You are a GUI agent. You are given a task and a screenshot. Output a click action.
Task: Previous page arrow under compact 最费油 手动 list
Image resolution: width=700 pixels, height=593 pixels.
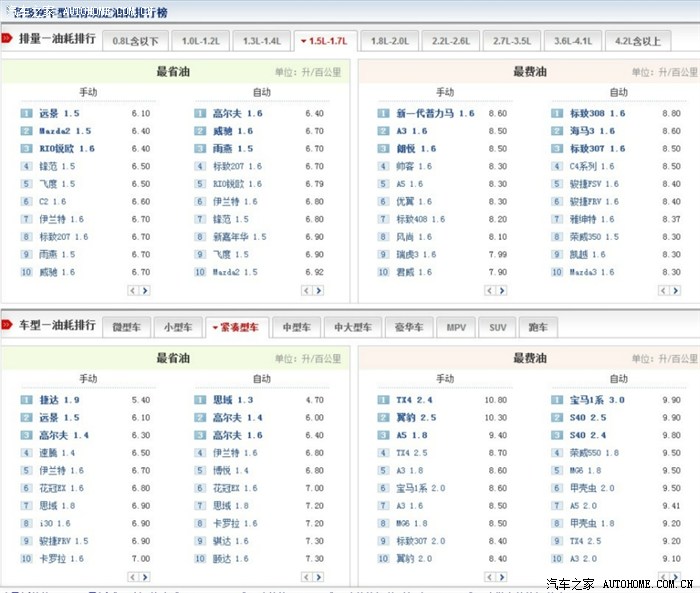pyautogui.click(x=490, y=577)
